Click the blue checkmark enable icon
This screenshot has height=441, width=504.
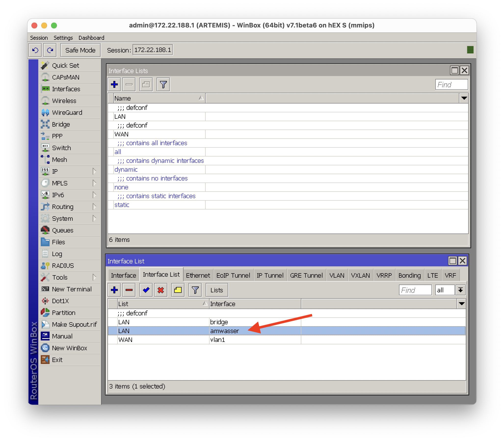coord(146,290)
